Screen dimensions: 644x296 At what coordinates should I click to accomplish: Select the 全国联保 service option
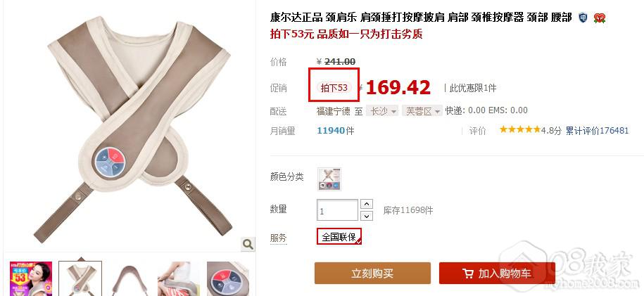339,236
